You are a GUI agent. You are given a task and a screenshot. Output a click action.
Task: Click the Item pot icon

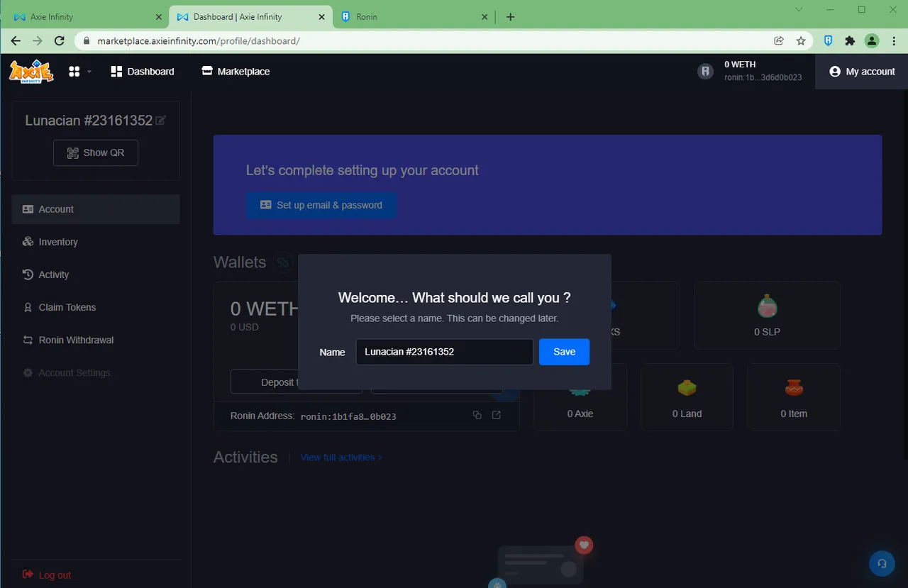(x=794, y=387)
